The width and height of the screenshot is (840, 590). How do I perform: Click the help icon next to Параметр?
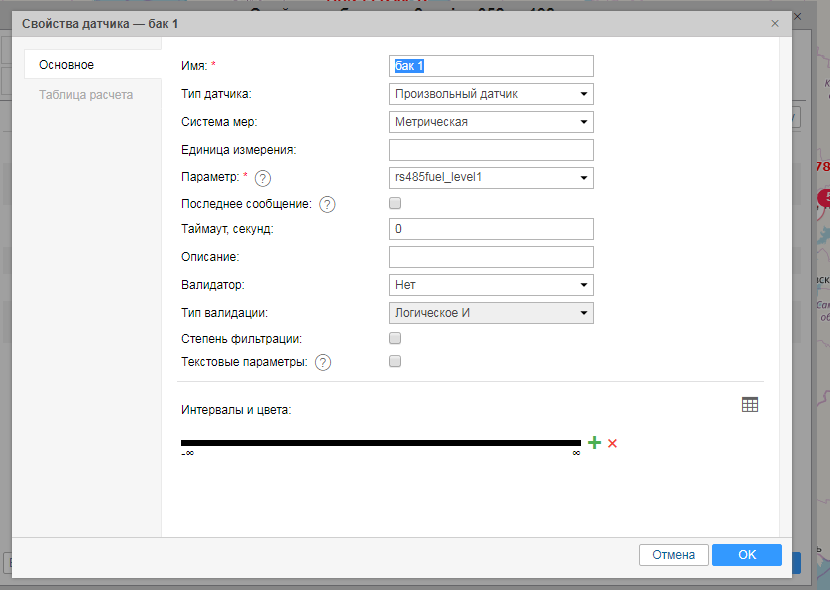[263, 179]
